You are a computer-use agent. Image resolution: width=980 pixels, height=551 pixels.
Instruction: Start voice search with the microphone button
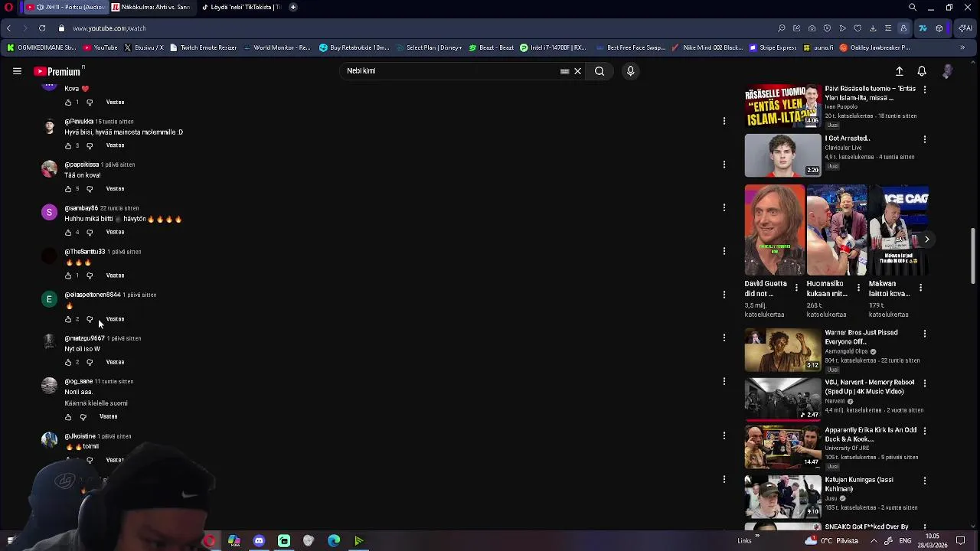click(630, 71)
